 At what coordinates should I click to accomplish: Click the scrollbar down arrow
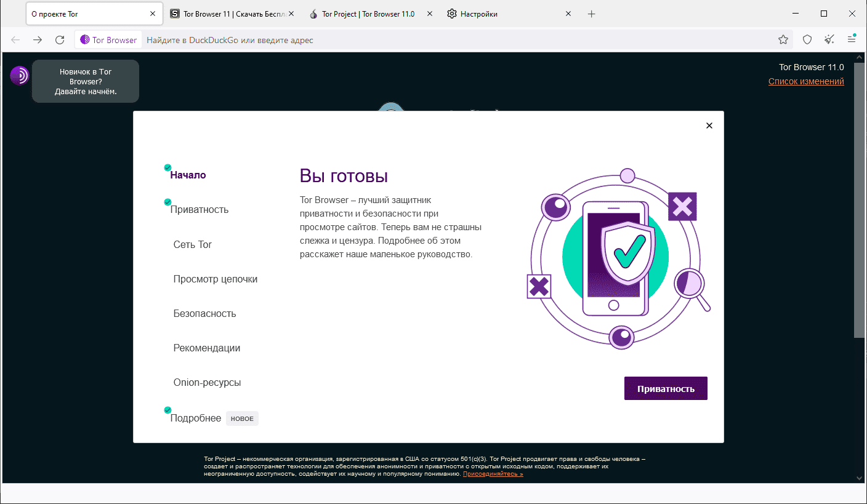click(859, 478)
